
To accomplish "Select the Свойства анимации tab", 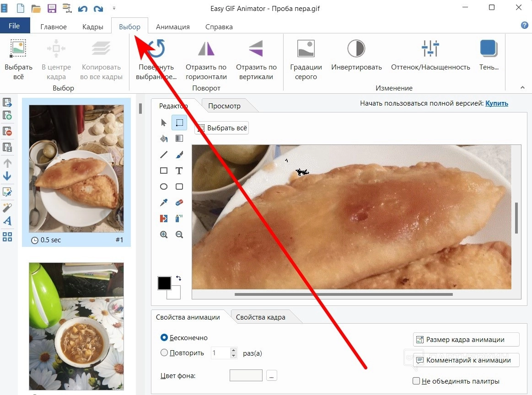I will pos(188,317).
